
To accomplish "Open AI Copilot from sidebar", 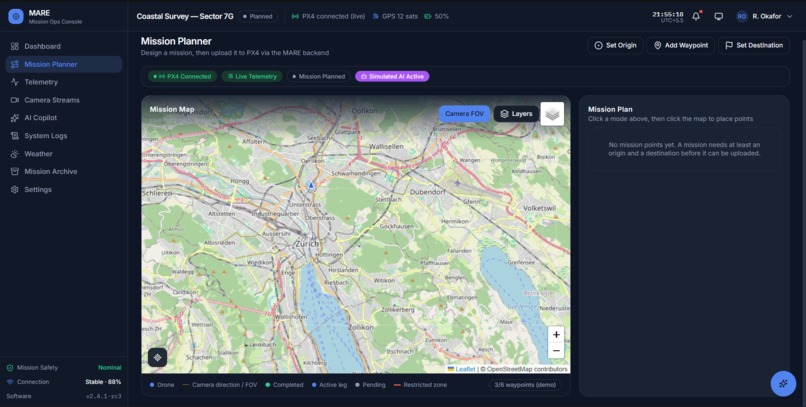I will (x=64, y=118).
